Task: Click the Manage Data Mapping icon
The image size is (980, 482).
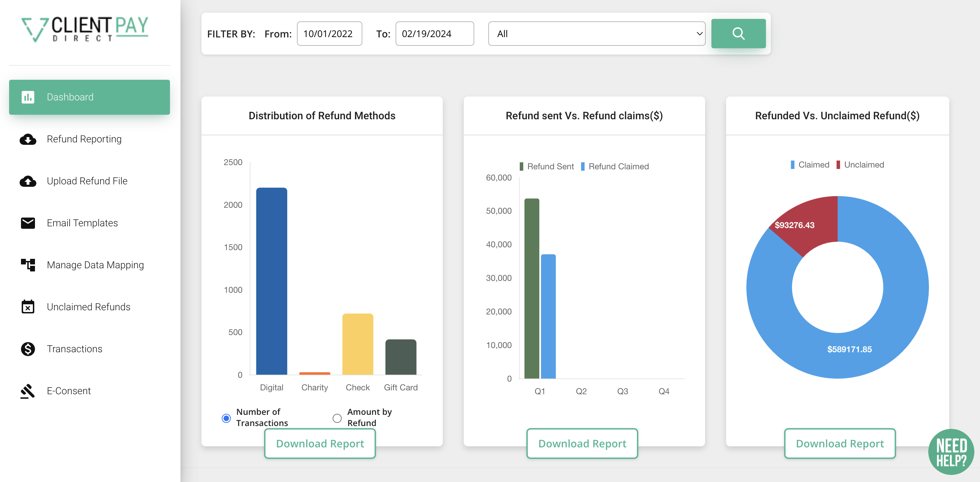Action: coord(28,265)
